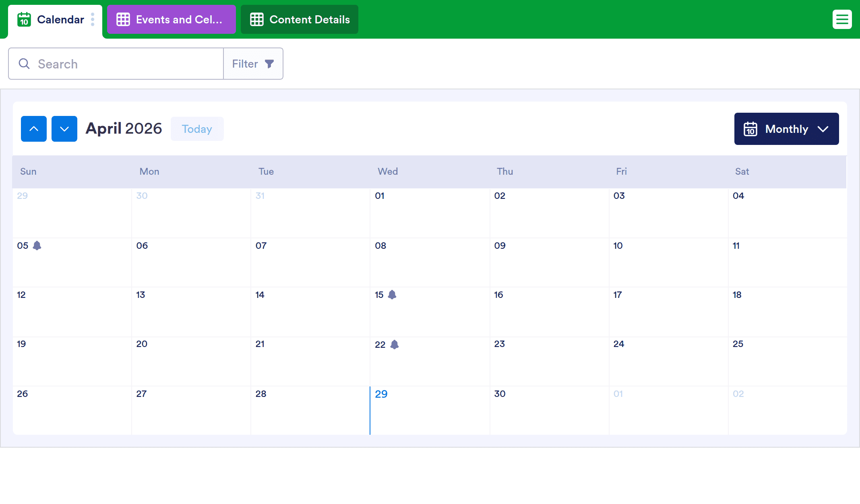
Task: Go to previous month with up arrow
Action: click(x=34, y=129)
